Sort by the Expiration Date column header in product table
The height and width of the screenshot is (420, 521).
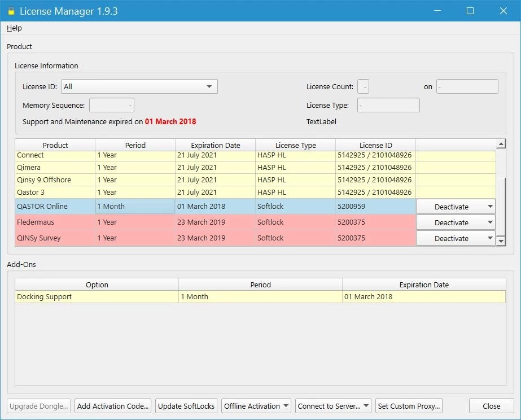point(215,145)
